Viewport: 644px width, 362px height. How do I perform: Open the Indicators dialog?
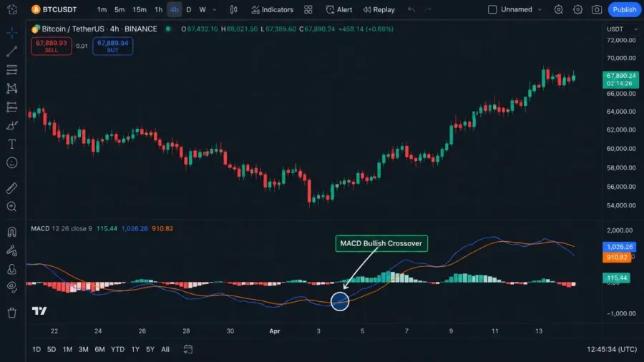[273, 9]
